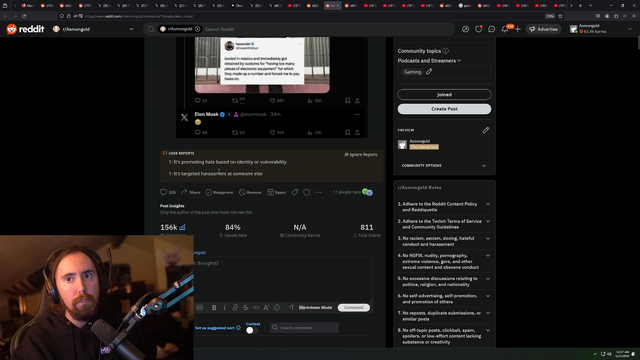This screenshot has height=360, width=640.
Task: Open the moderation shield icon in header
Action: tap(478, 29)
